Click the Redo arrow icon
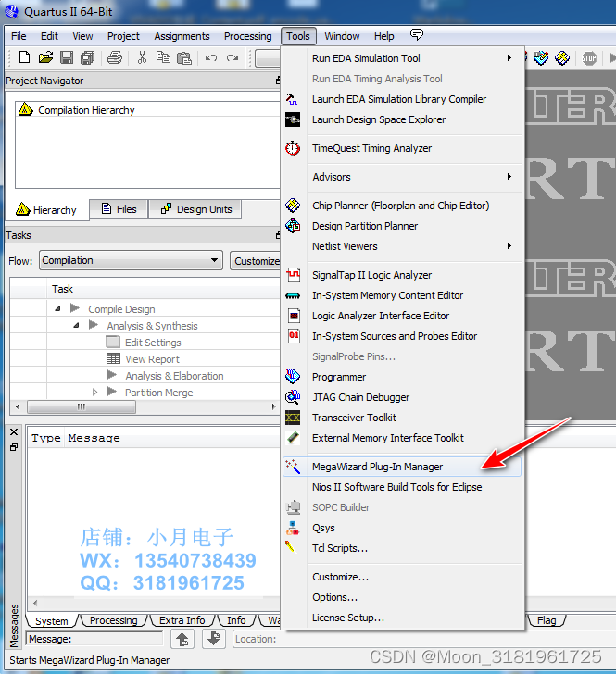Image resolution: width=616 pixels, height=674 pixels. pos(233,57)
